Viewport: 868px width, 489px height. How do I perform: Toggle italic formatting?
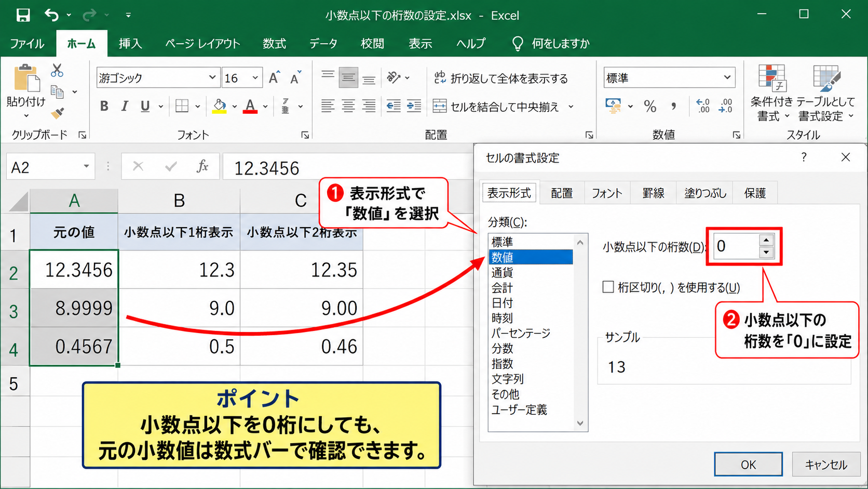(125, 106)
